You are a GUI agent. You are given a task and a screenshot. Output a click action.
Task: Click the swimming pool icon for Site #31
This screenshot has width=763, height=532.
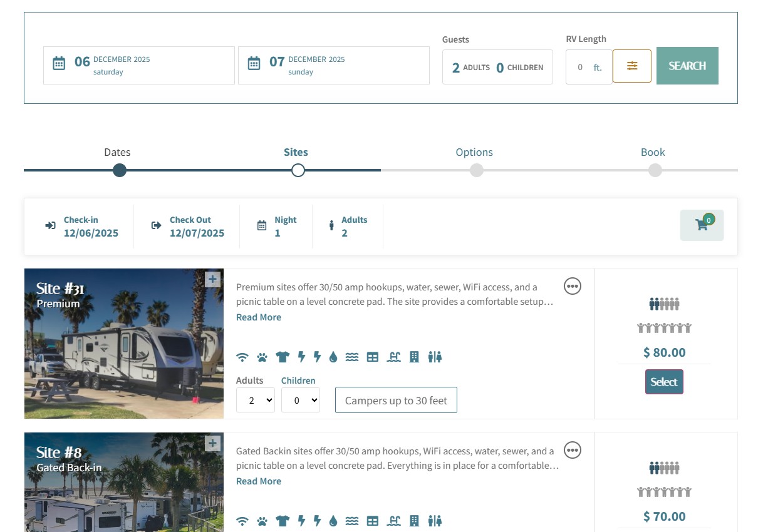tap(393, 357)
